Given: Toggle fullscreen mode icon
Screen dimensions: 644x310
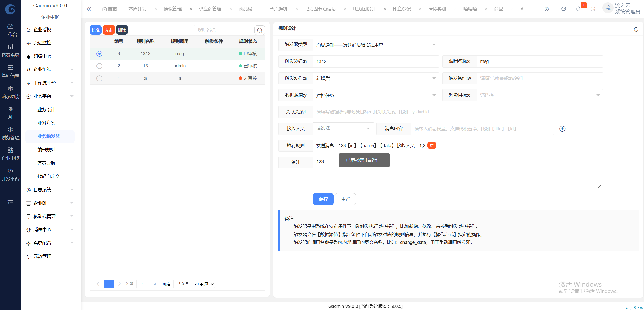Looking at the screenshot, I should pyautogui.click(x=593, y=9).
